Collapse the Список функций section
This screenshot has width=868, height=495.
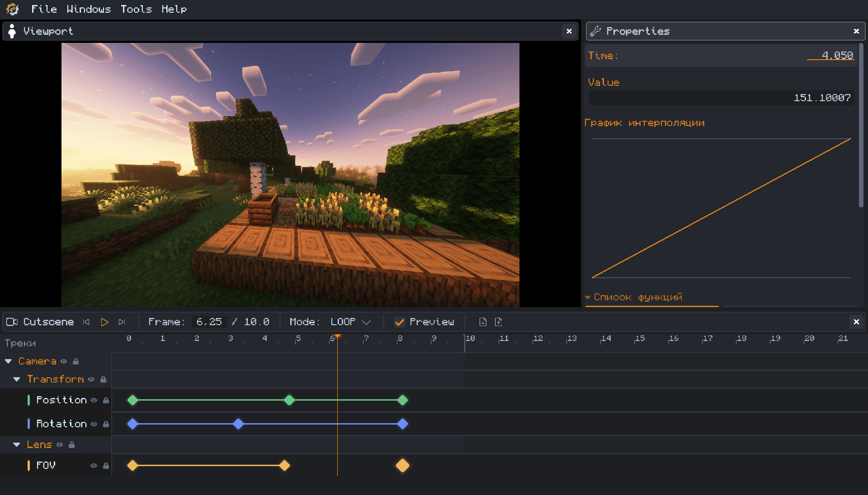click(588, 297)
